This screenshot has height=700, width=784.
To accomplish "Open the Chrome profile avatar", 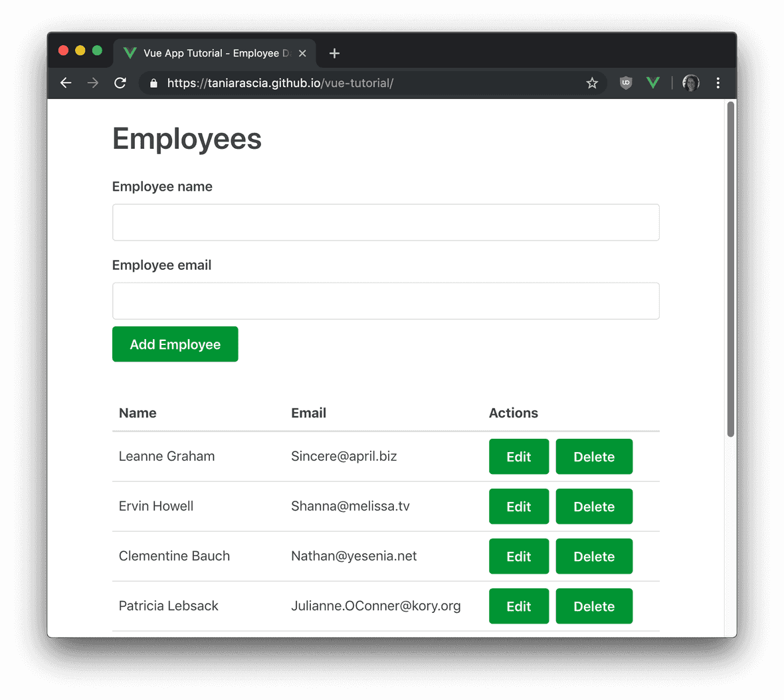I will point(690,82).
